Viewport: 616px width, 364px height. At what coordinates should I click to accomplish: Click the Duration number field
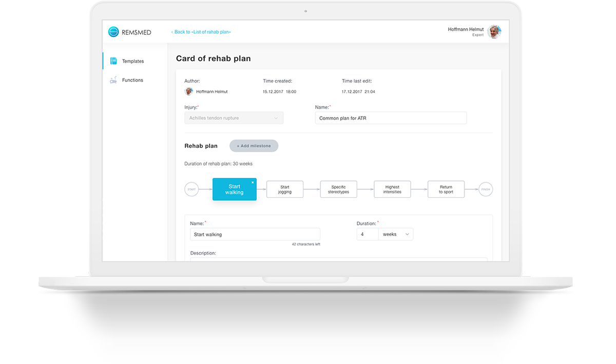(x=368, y=234)
